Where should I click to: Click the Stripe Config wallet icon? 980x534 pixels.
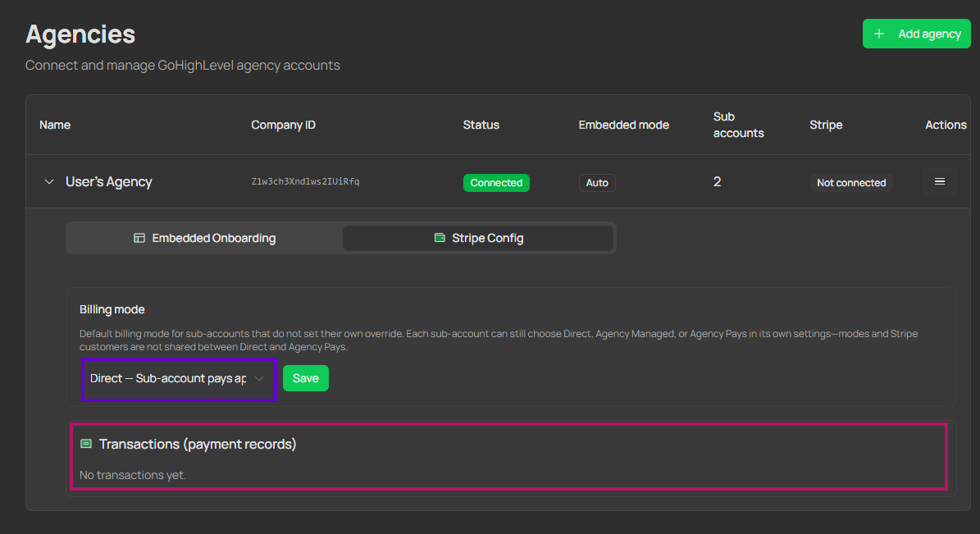[440, 238]
